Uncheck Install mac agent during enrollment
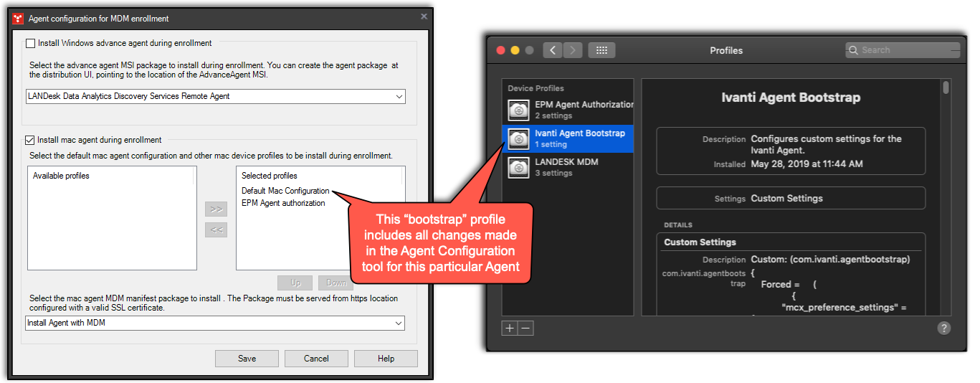The height and width of the screenshot is (383, 980). 31,140
